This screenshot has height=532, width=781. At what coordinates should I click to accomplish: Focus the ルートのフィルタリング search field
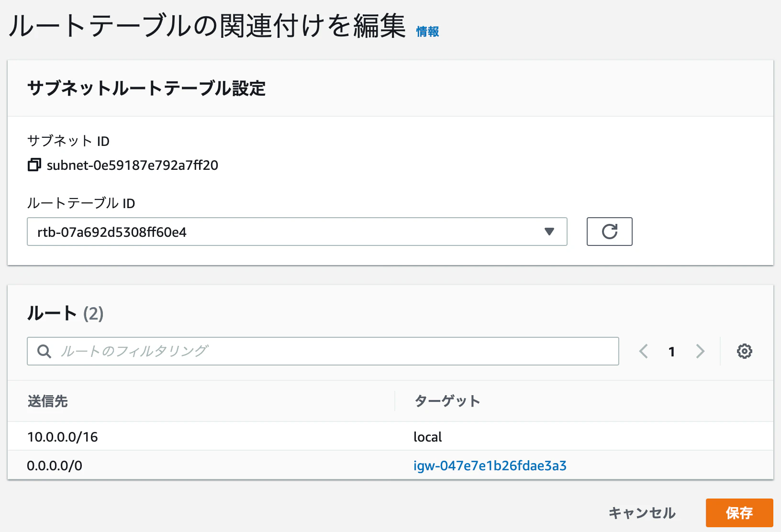[323, 351]
